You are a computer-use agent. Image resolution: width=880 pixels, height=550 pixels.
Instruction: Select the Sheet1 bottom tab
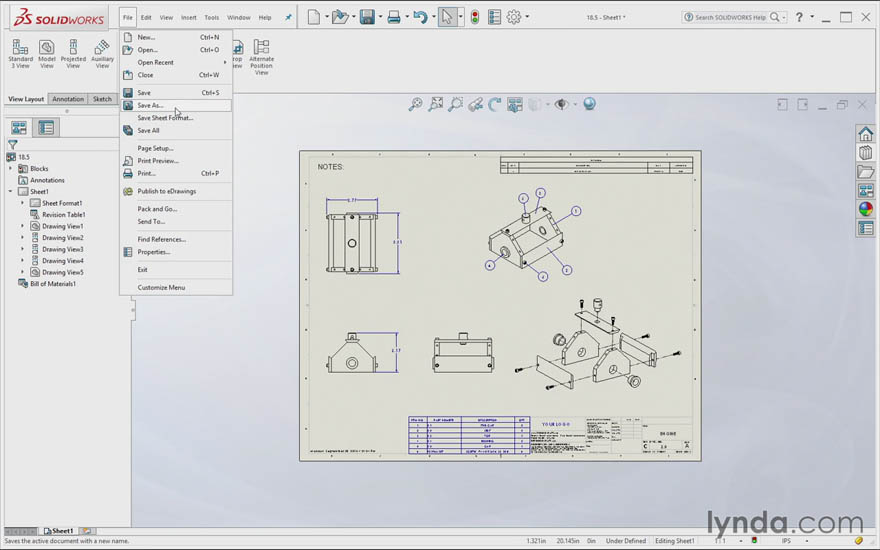click(59, 530)
